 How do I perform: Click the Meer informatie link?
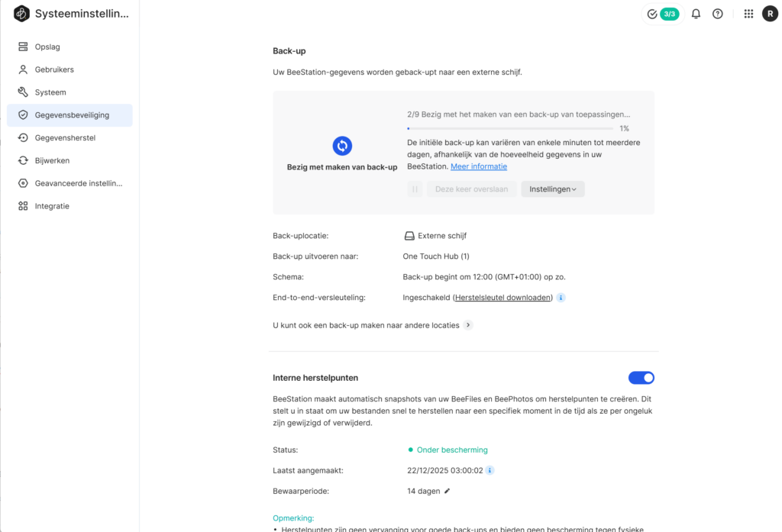[478, 166]
